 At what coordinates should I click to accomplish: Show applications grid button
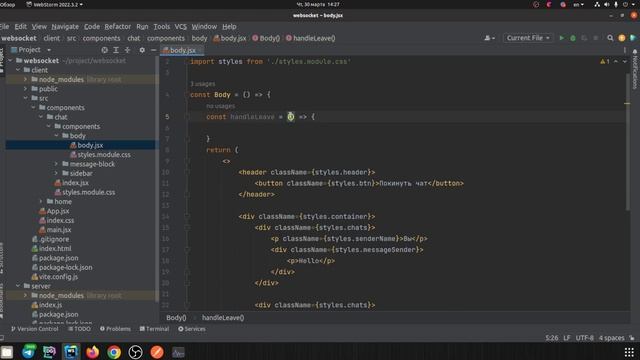(629, 351)
